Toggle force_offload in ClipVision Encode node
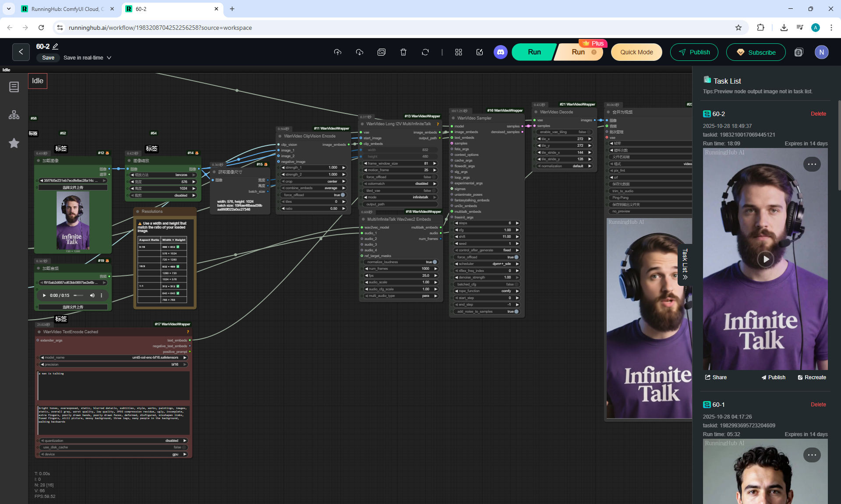Screen dimensions: 841x504 [343, 195]
